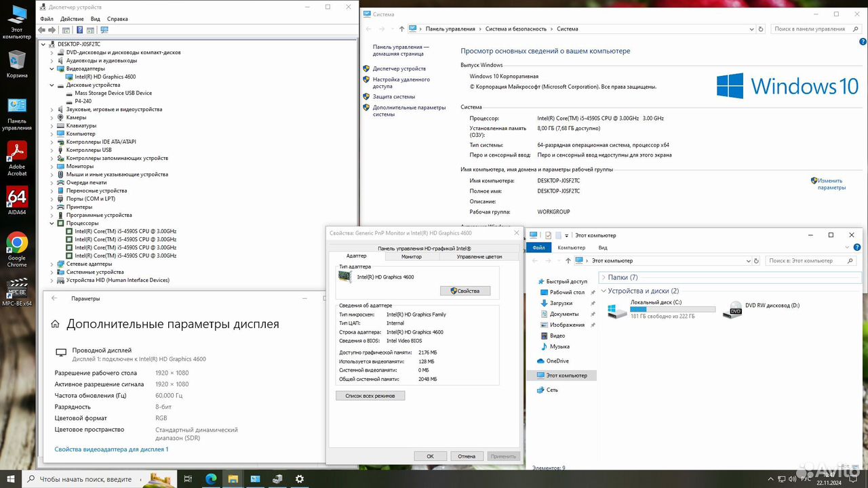Click Список всех режимов button
The image size is (868, 488).
pos(370,395)
